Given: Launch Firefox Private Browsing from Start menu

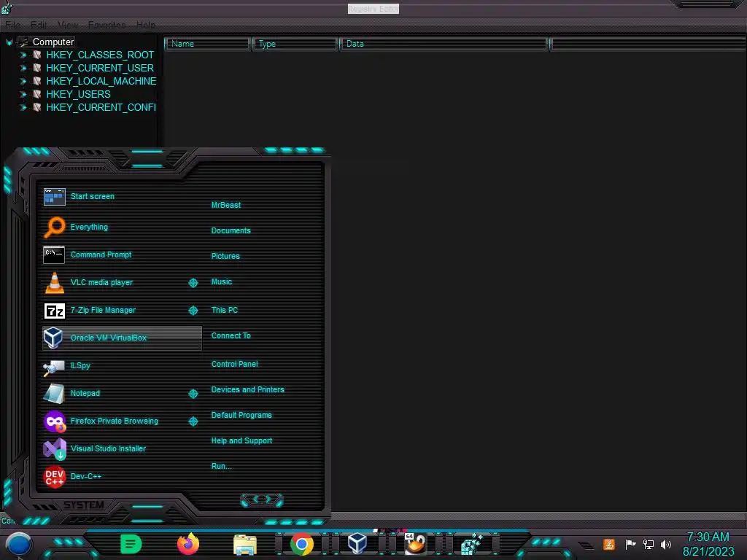Looking at the screenshot, I should click(115, 421).
